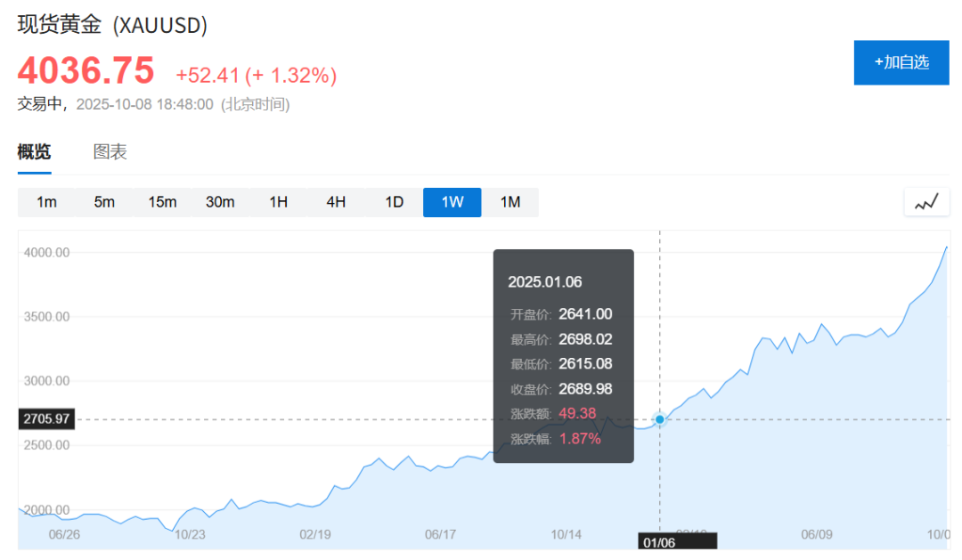Select the 1m timeframe

click(x=46, y=202)
